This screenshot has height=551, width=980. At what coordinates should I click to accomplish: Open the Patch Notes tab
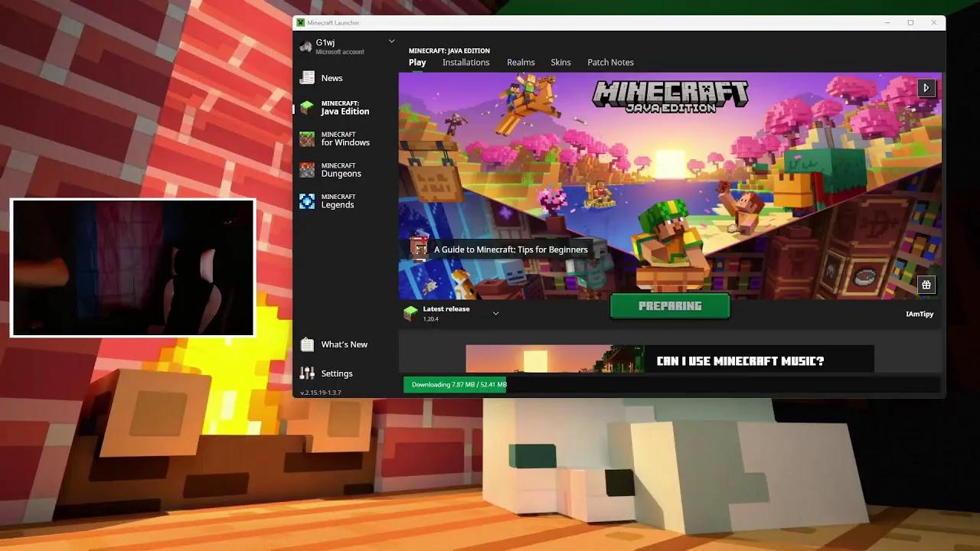(610, 62)
